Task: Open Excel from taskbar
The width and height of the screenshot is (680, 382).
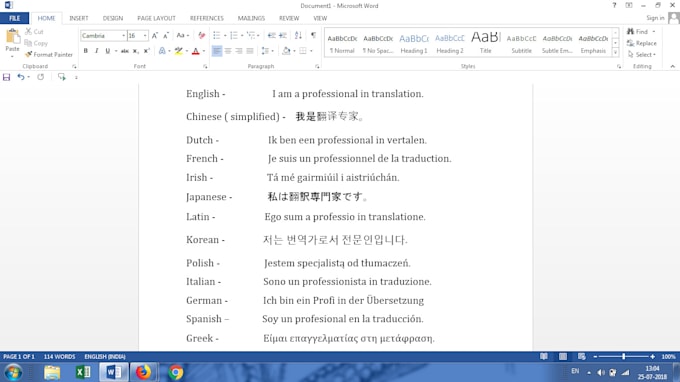Action: pos(83,372)
